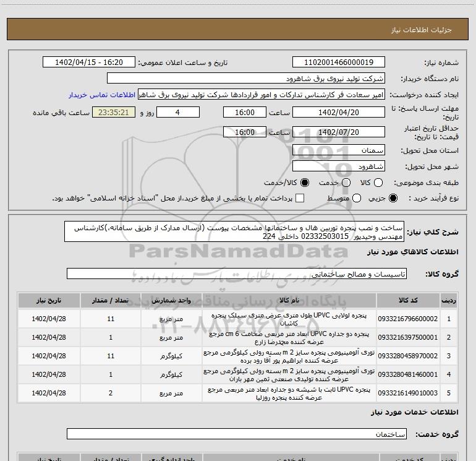
Task: Tick the اسناد خزانه اسلامی payment checkbox
Action: click(300, 198)
